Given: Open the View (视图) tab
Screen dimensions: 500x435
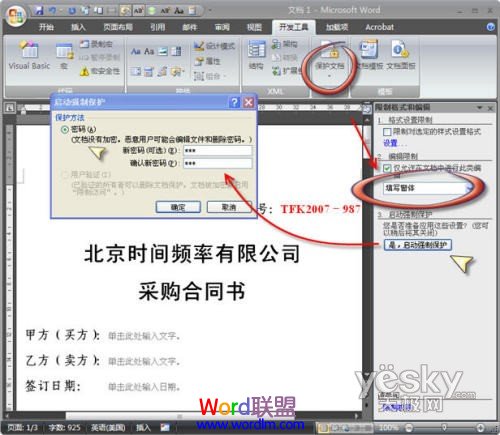Looking at the screenshot, I should coord(254,27).
